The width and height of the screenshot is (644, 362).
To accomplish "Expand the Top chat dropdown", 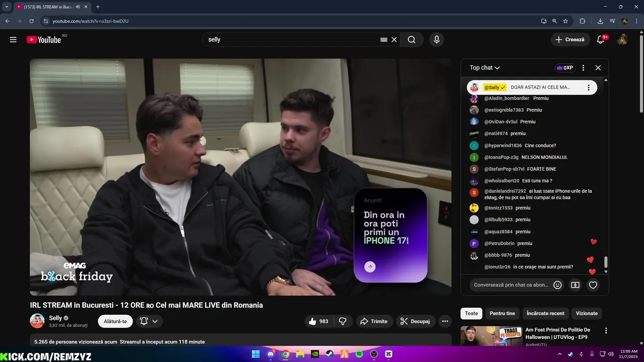I will coord(485,68).
